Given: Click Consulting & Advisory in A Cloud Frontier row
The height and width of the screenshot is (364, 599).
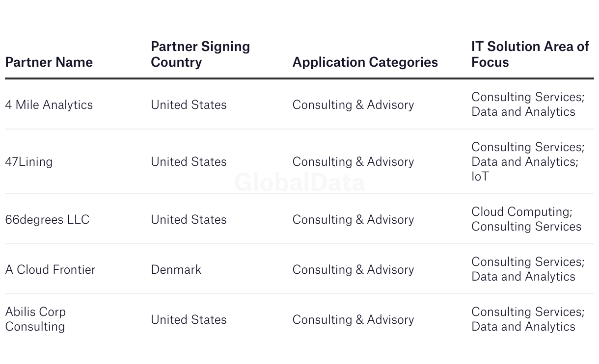Looking at the screenshot, I should click(353, 270).
